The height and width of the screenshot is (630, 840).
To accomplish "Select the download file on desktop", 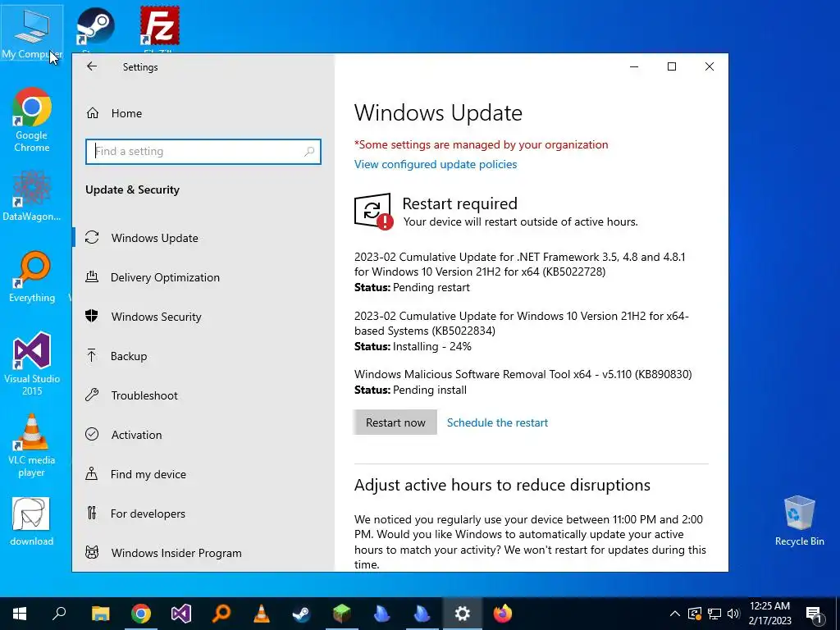I will point(32,522).
